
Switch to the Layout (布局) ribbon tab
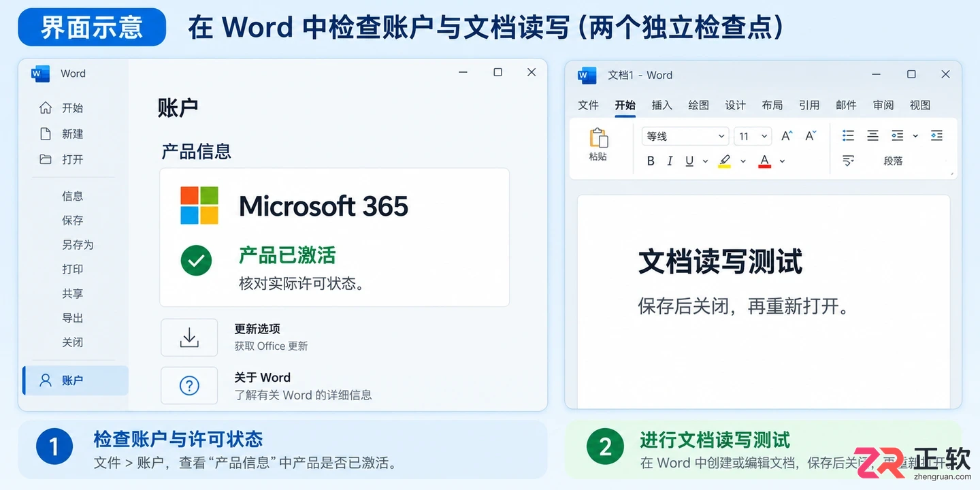[x=772, y=105]
